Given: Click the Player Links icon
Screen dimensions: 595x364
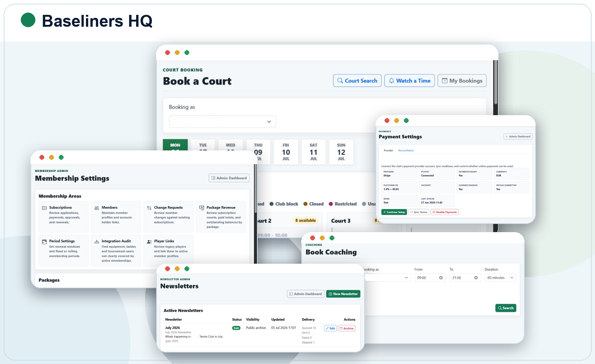Looking at the screenshot, I should click(x=149, y=241).
